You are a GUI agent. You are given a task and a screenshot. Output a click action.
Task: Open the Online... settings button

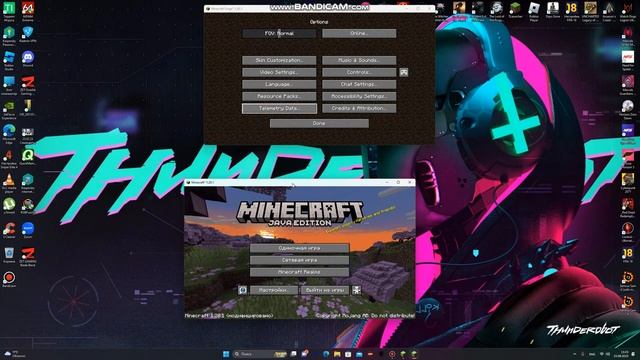coord(359,33)
